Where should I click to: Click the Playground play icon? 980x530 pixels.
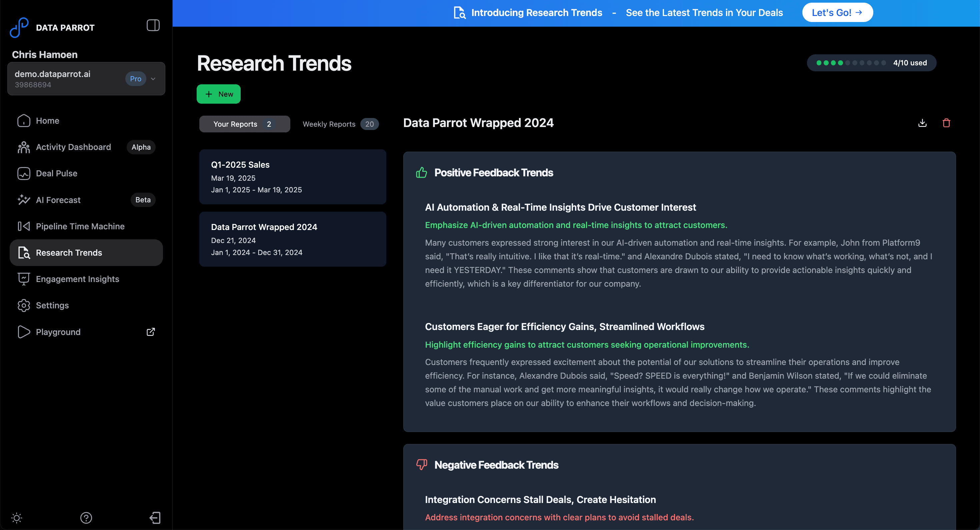pyautogui.click(x=24, y=332)
